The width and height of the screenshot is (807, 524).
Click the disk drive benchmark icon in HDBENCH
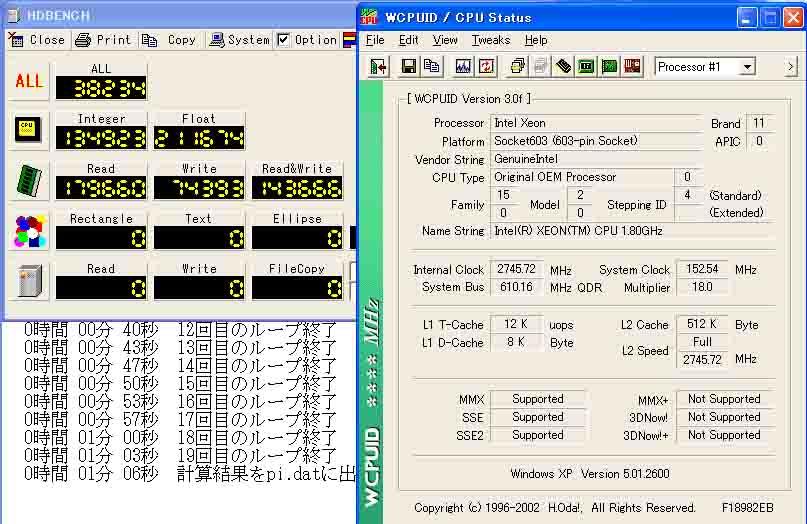29,281
